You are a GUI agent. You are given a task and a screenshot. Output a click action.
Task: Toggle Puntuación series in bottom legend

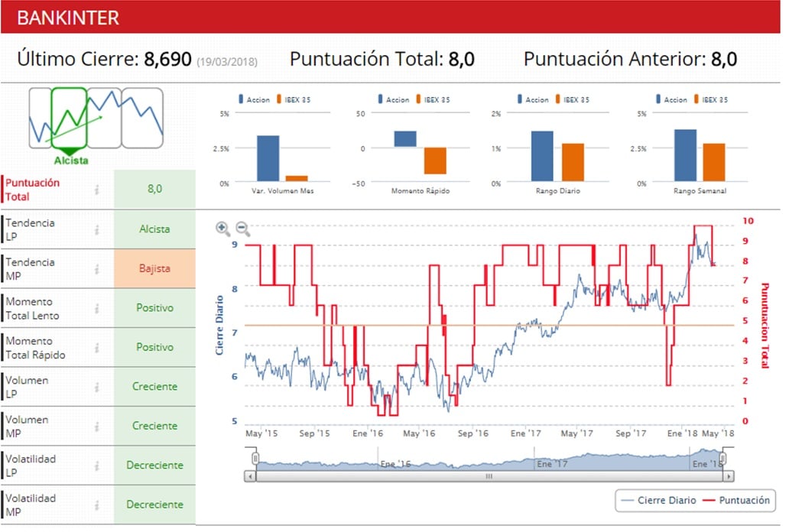click(736, 501)
